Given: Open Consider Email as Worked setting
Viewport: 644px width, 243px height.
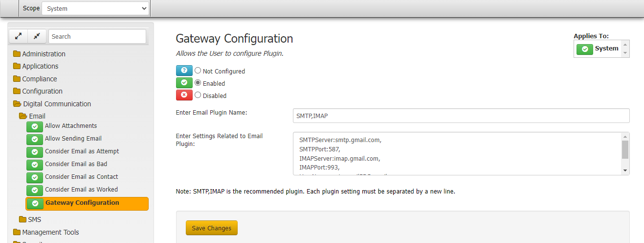Looking at the screenshot, I should pyautogui.click(x=81, y=190).
